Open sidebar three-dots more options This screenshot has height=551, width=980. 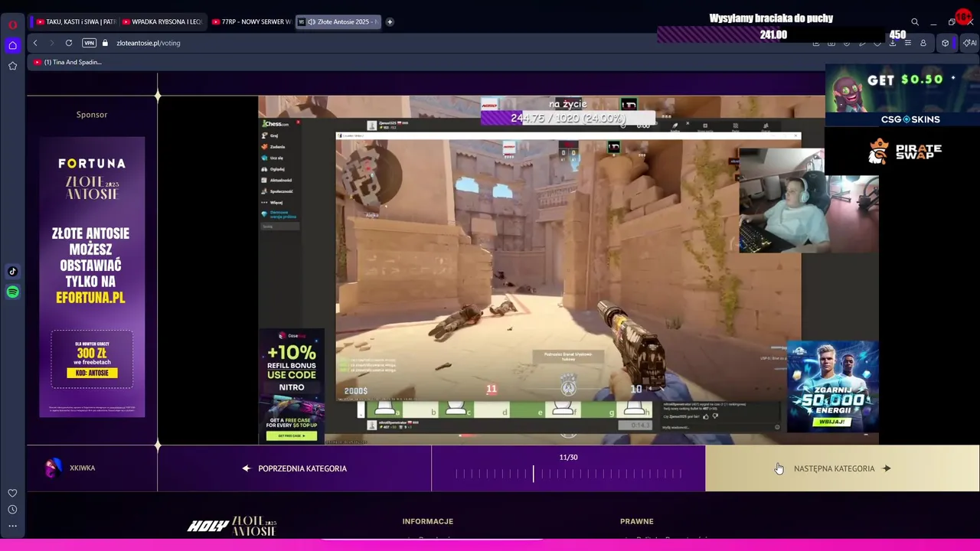click(x=12, y=526)
